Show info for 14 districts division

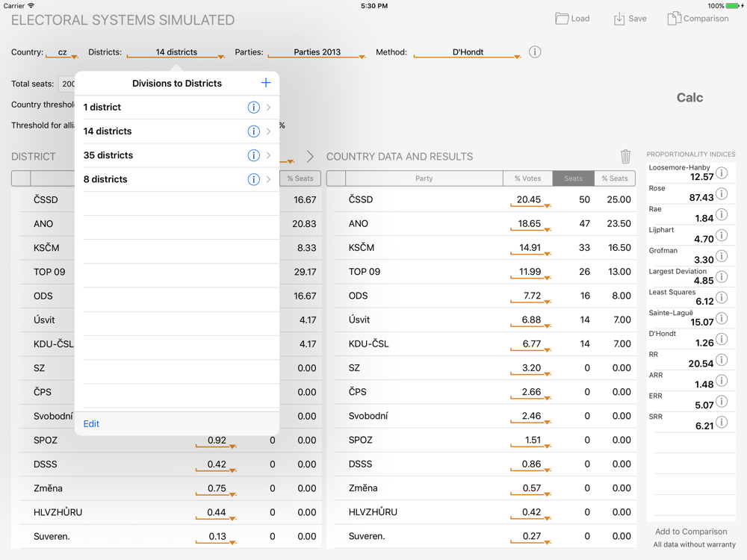253,131
